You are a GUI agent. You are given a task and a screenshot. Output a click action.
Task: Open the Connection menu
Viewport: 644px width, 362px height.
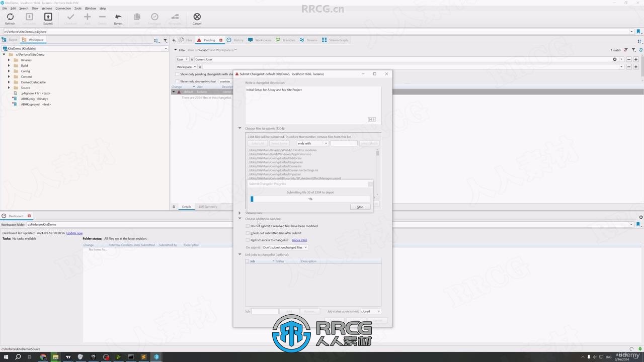63,9
